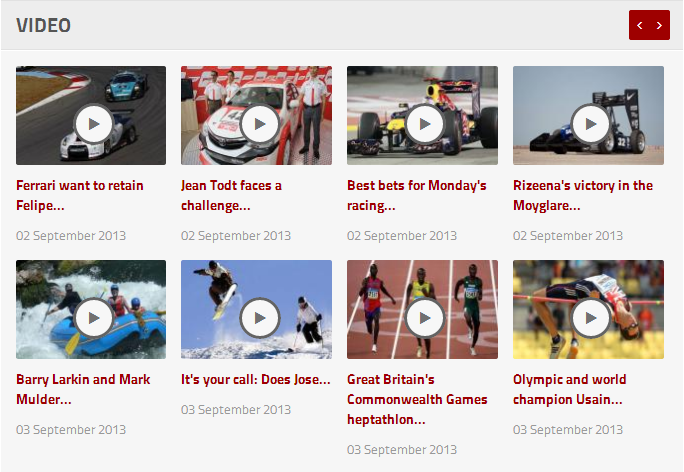Play the Olympic champion Usain high jump video
This screenshot has width=684, height=472.
pyautogui.click(x=591, y=318)
